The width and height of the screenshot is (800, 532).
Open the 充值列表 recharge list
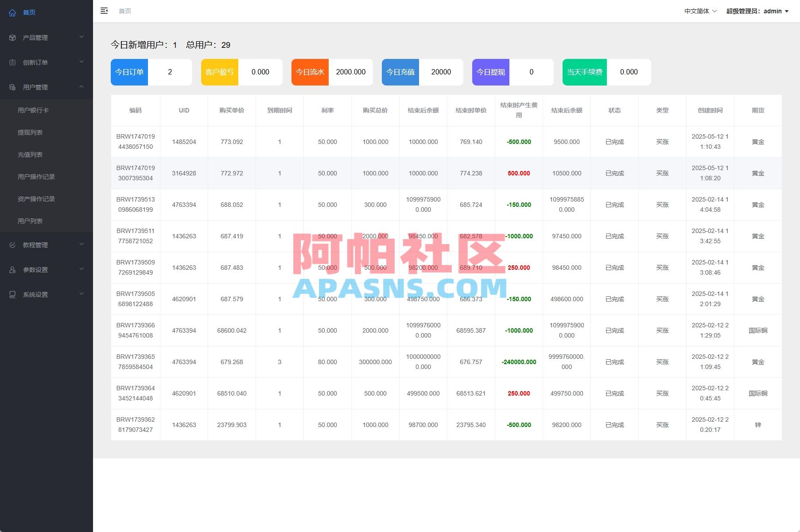pyautogui.click(x=30, y=154)
